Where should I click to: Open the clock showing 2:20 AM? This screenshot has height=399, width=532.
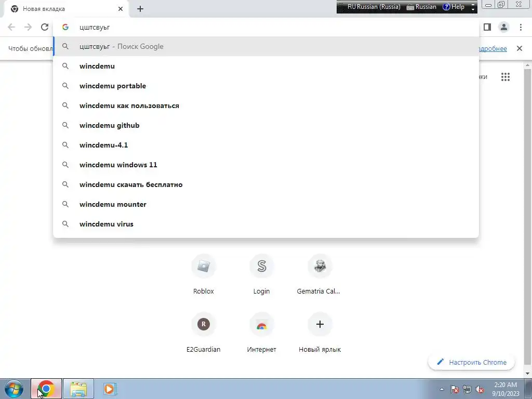506,389
